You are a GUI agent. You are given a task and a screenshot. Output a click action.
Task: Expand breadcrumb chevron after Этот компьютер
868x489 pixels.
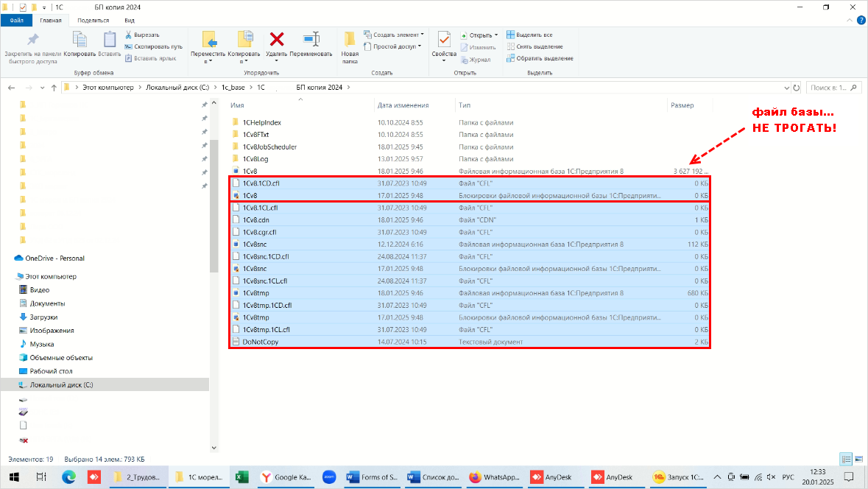140,88
